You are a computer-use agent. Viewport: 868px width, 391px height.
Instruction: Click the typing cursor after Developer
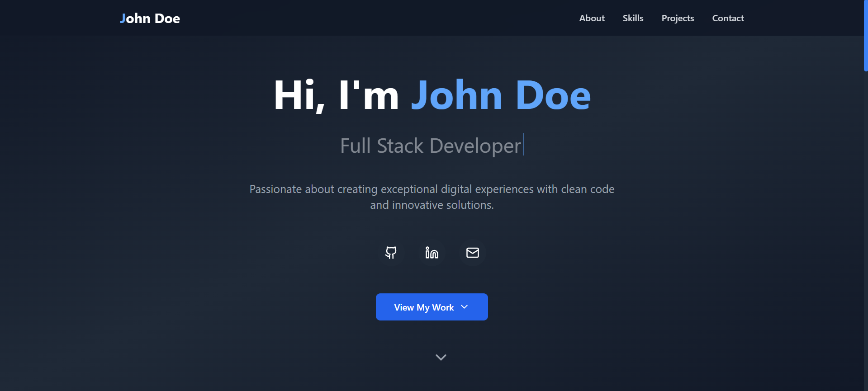(524, 145)
